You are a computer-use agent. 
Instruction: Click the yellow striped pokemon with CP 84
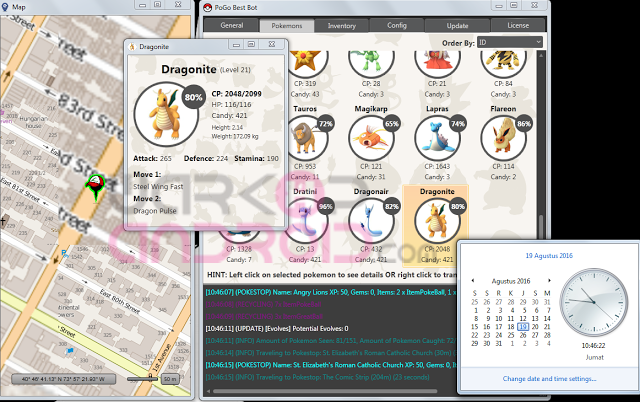coord(503,63)
